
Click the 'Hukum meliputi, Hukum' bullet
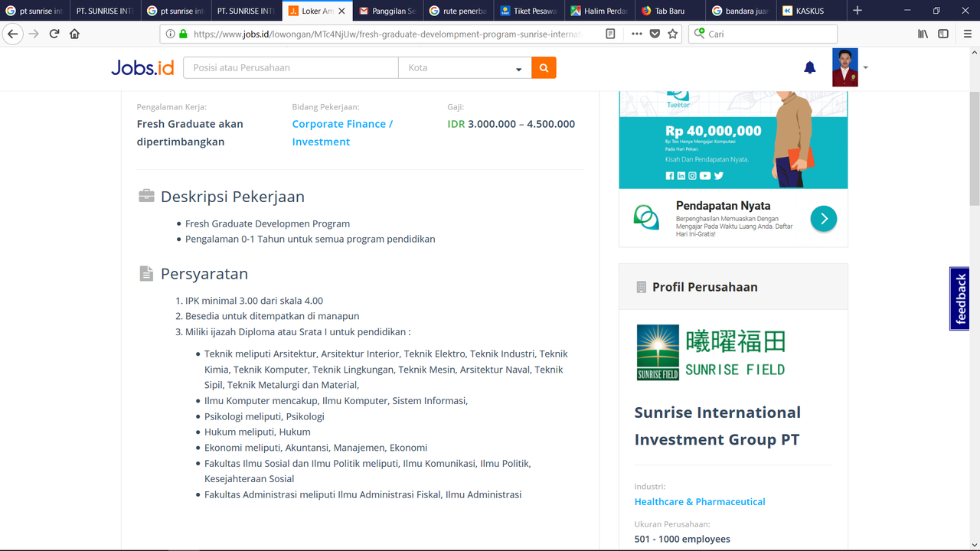coord(257,432)
